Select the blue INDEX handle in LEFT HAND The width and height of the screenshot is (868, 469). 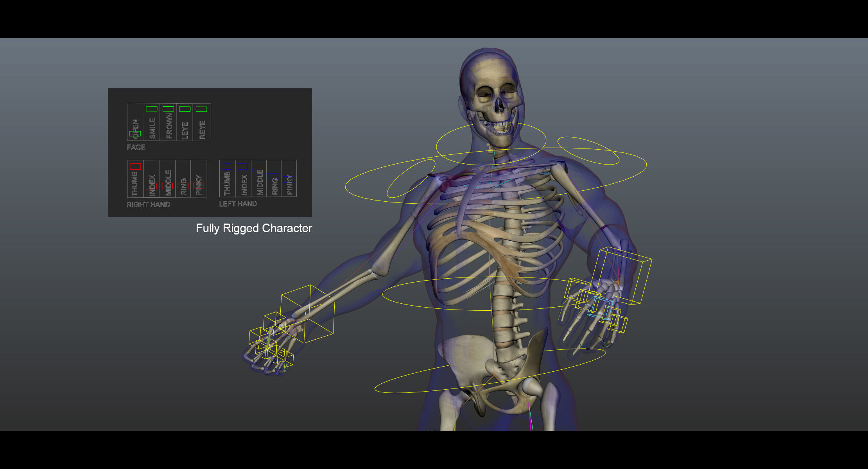(x=242, y=166)
